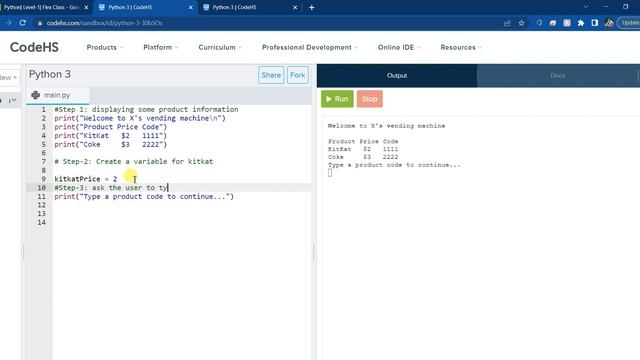Click the Step 1 comment on line 1
Screen dimensions: 640x360
pos(146,109)
